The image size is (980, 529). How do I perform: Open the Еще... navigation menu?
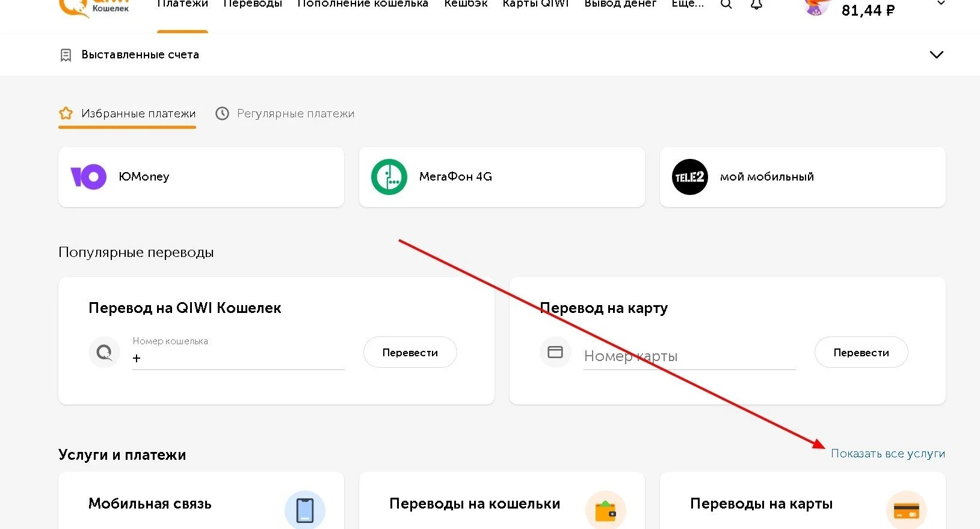[x=688, y=4]
